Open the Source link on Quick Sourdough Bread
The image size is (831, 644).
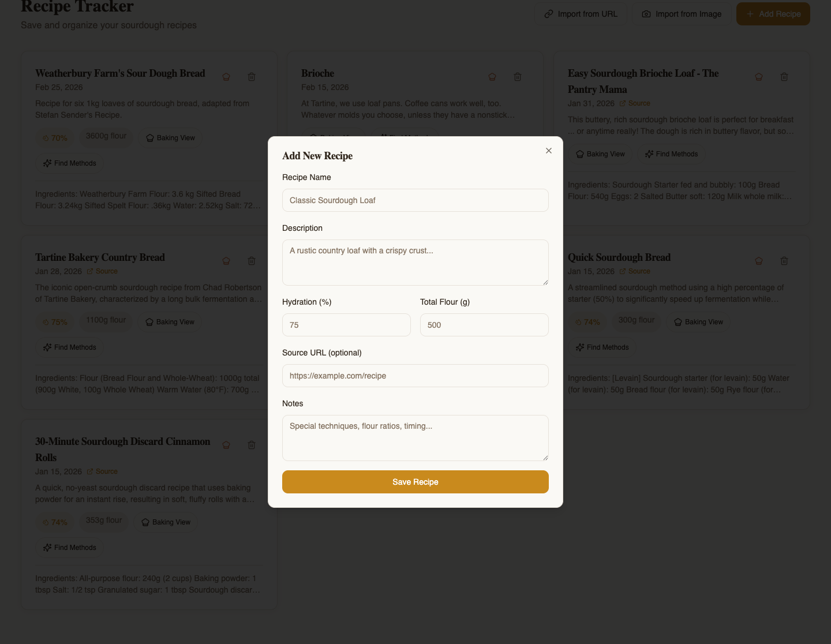tap(635, 271)
